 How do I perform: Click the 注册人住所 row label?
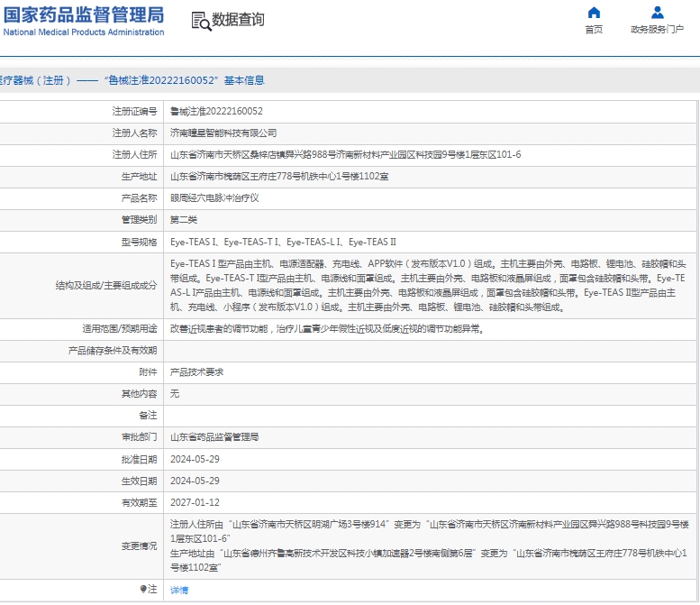tap(134, 154)
